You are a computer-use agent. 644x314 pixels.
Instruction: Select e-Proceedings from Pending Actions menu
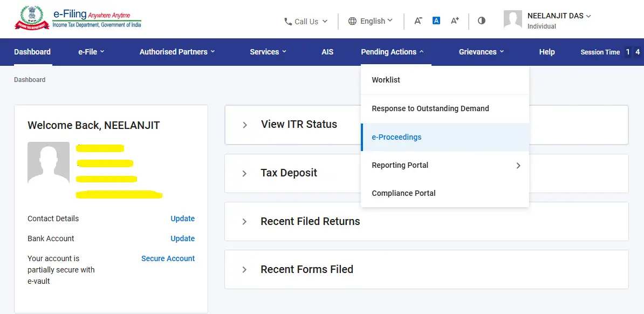click(396, 137)
